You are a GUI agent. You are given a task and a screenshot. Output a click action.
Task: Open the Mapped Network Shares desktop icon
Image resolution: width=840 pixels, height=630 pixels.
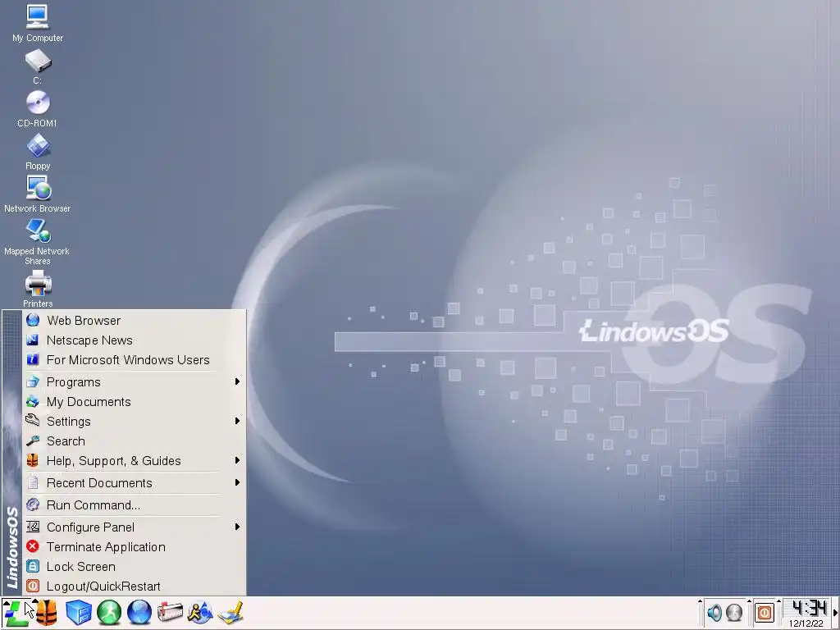(x=37, y=242)
